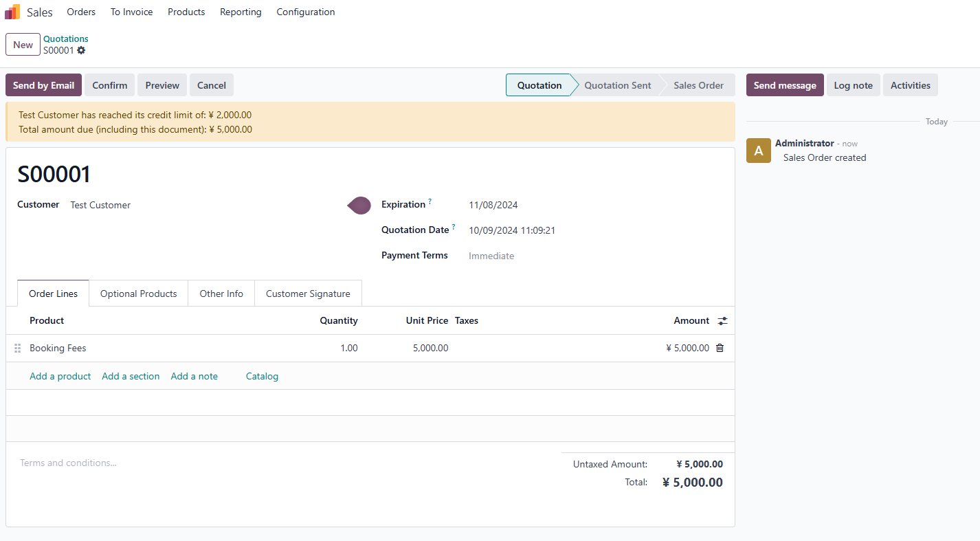Click the Administrator avatar in chatter
The image size is (980, 541).
pos(759,151)
